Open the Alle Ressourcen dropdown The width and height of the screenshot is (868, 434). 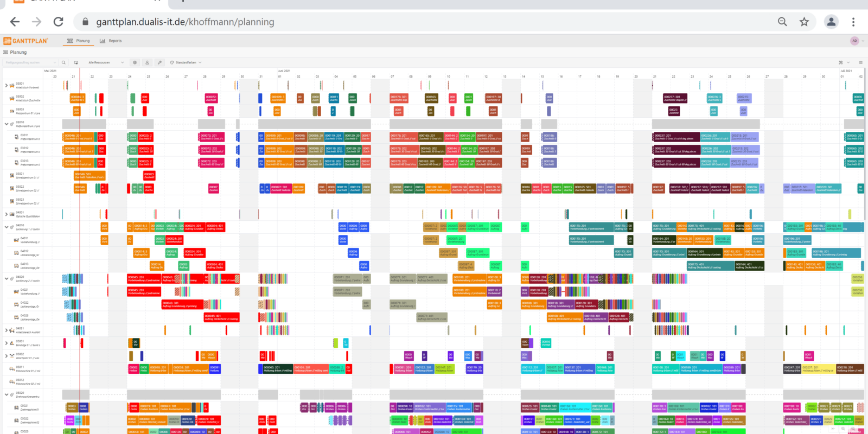106,62
